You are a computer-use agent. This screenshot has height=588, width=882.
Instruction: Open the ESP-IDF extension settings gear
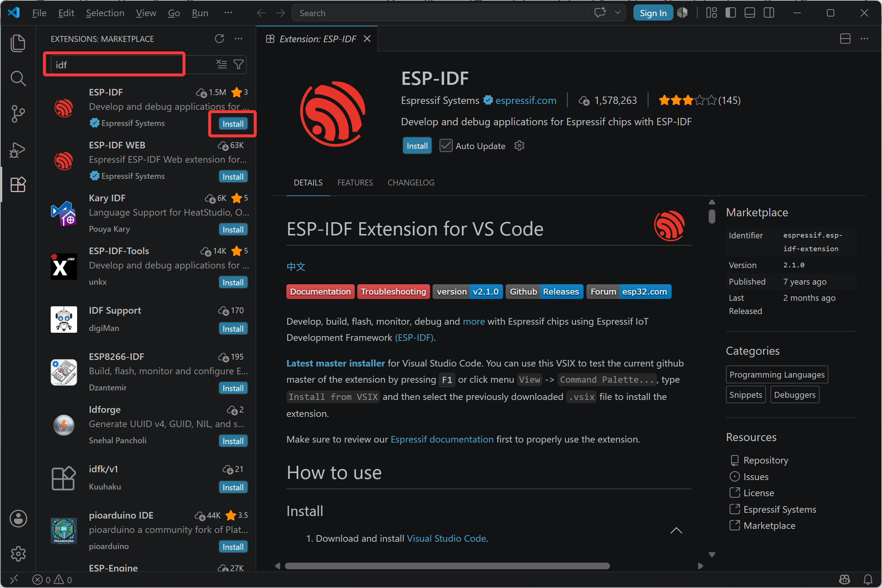click(519, 145)
